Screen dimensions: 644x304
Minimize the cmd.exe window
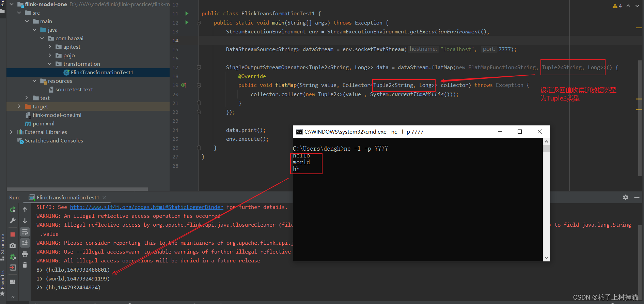point(500,132)
